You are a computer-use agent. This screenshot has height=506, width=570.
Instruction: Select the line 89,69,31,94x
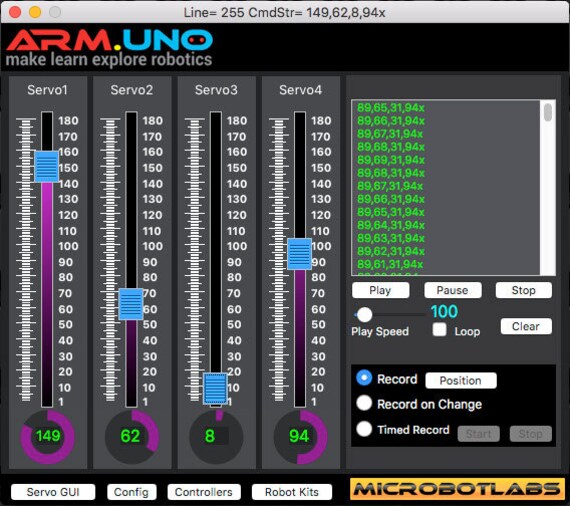pos(391,160)
